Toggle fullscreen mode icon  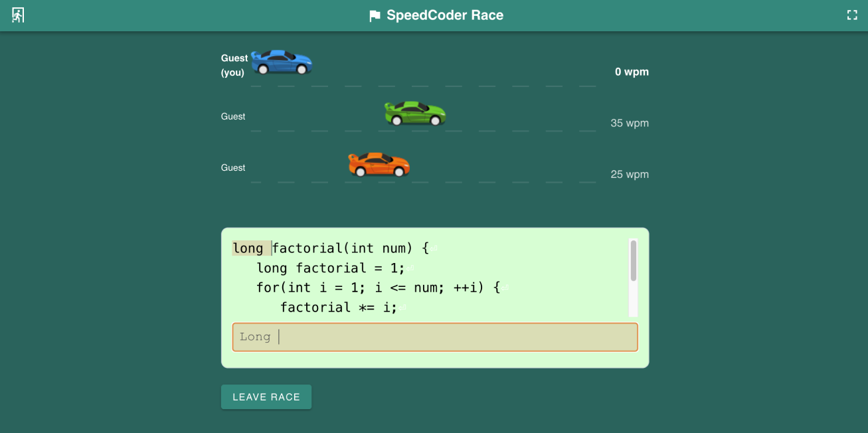852,15
